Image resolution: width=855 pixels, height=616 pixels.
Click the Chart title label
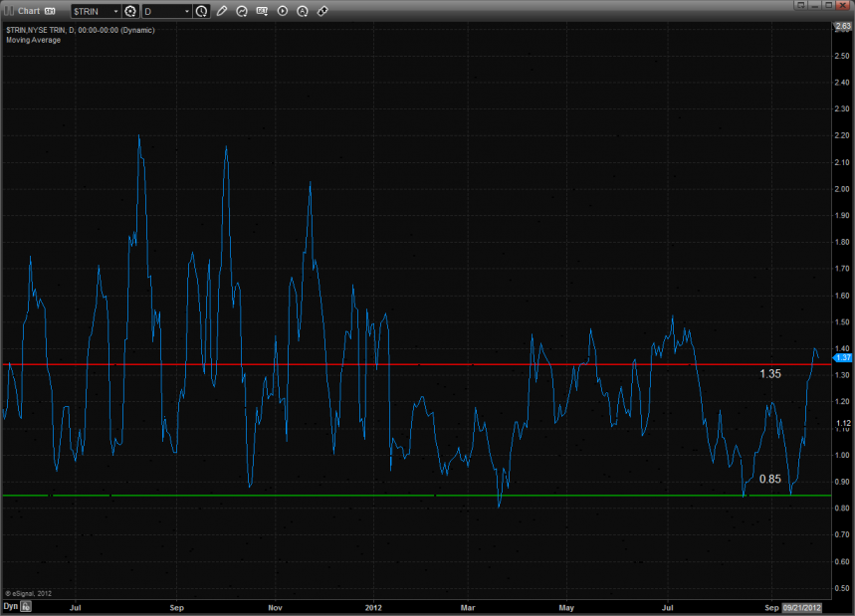click(29, 11)
